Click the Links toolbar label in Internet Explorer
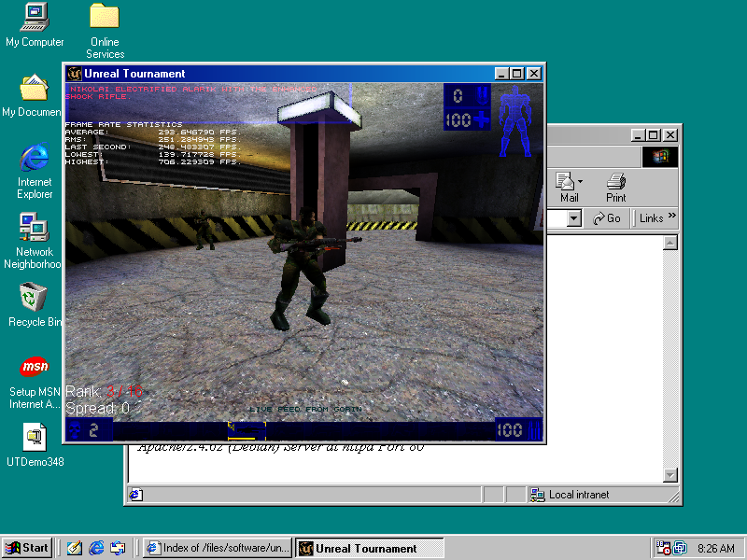The image size is (747, 560). (x=651, y=218)
